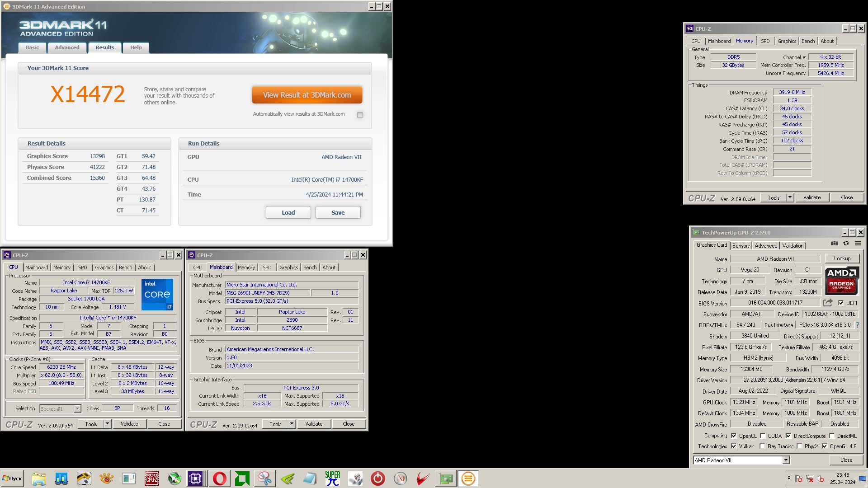Click the Intel Core i7 logo in CPU-Z

pos(157,295)
